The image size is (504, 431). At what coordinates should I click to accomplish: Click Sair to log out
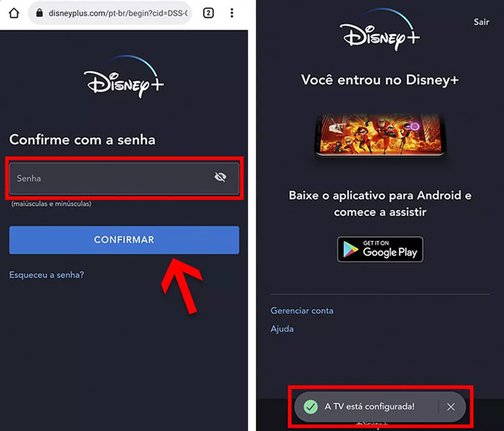tap(481, 22)
